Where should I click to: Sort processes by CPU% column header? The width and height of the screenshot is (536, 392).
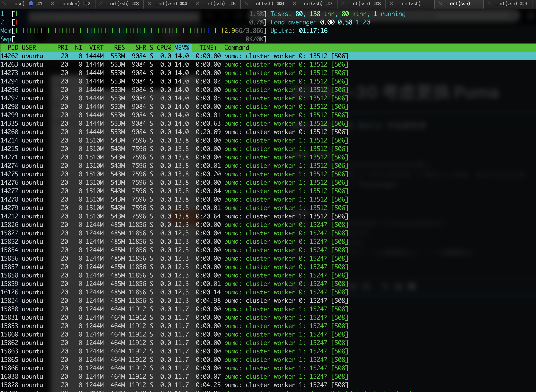(164, 48)
